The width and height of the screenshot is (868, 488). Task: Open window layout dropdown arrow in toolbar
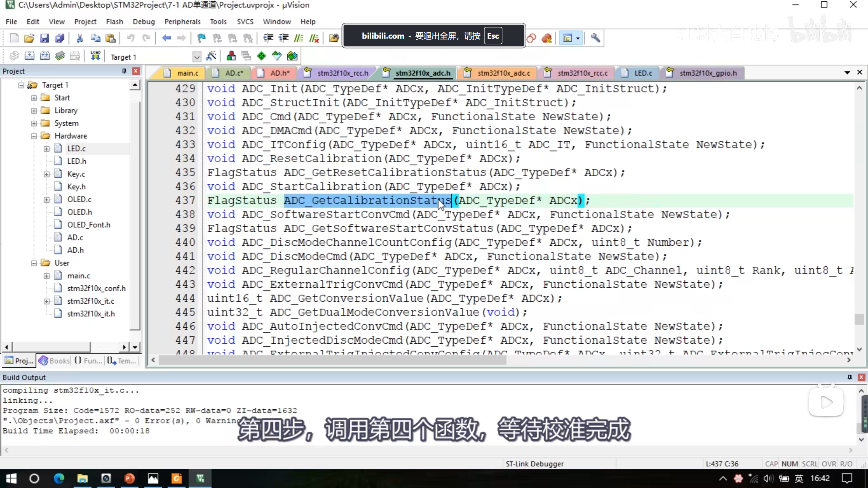[x=578, y=38]
